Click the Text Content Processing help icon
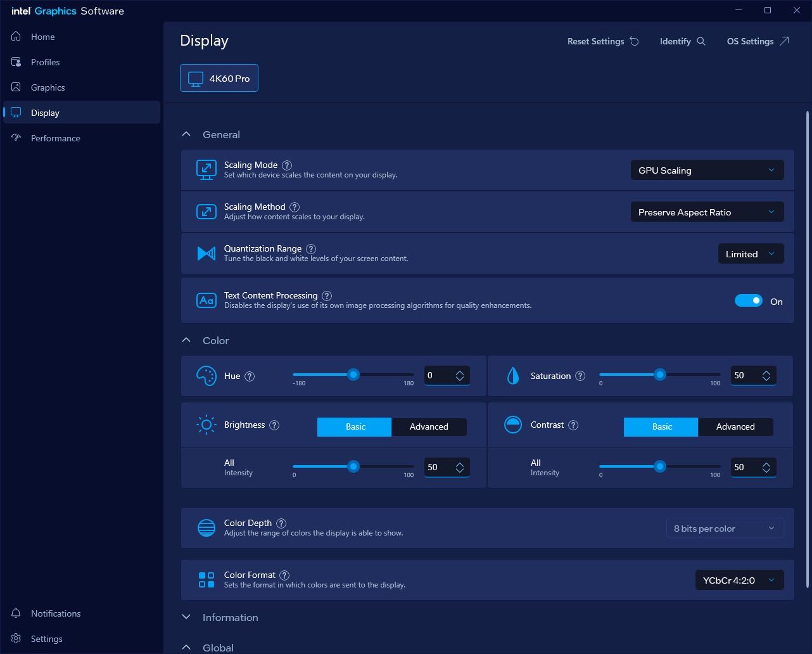The image size is (812, 654). (x=327, y=296)
